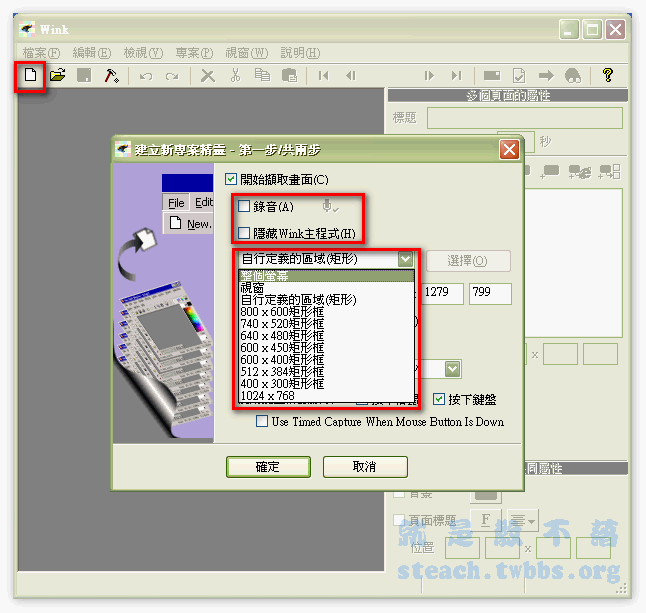Click the New project toolbar icon
The image size is (646, 613).
30,76
